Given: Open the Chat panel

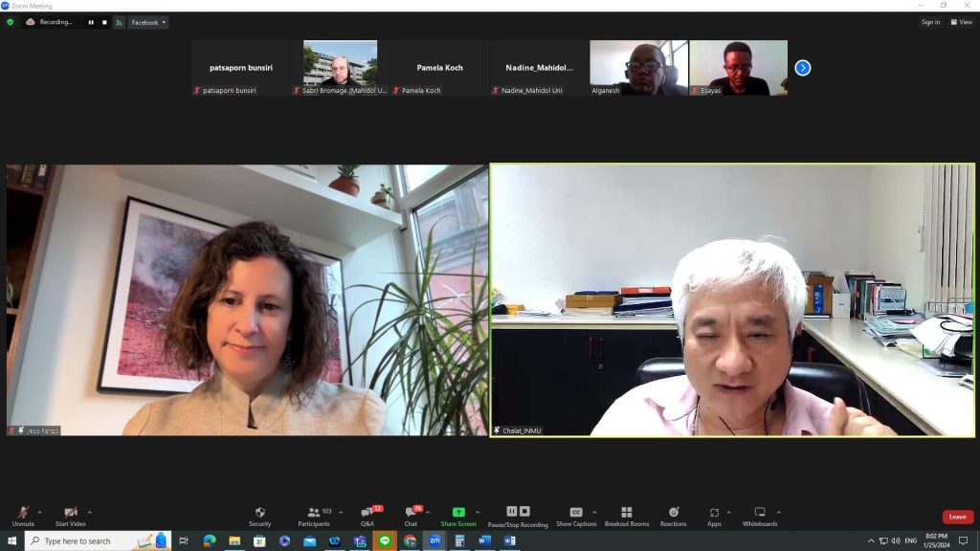Looking at the screenshot, I should point(411,515).
